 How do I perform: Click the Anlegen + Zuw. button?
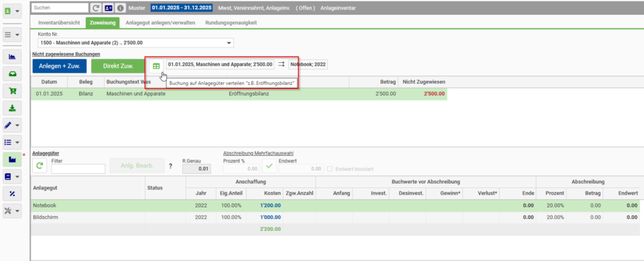pyautogui.click(x=60, y=66)
